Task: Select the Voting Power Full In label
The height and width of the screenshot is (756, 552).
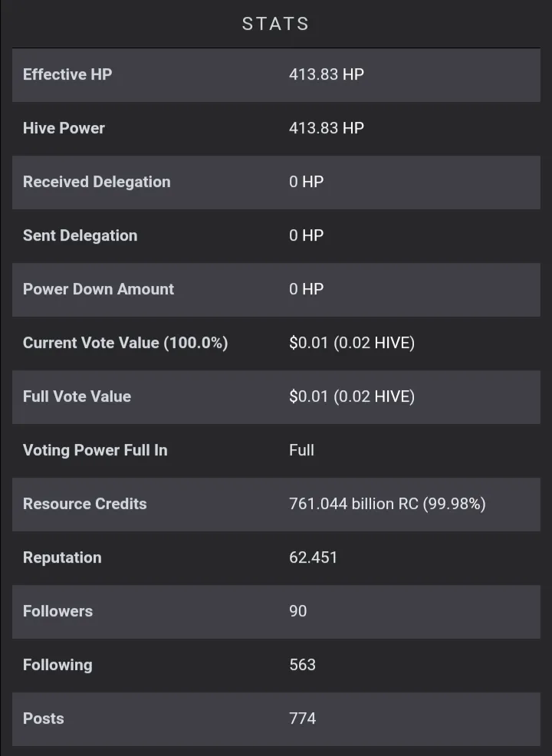Action: [95, 450]
